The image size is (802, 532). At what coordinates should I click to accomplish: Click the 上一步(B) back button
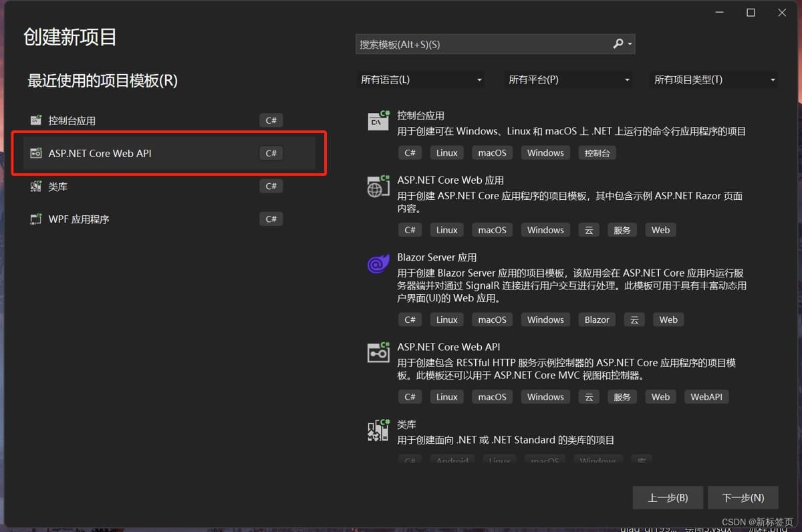[x=668, y=498]
